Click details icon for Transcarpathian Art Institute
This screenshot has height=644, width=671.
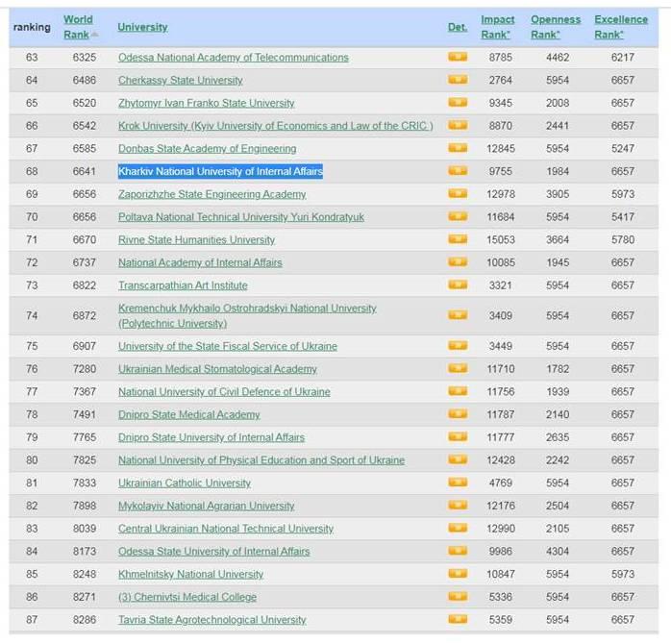coord(458,285)
